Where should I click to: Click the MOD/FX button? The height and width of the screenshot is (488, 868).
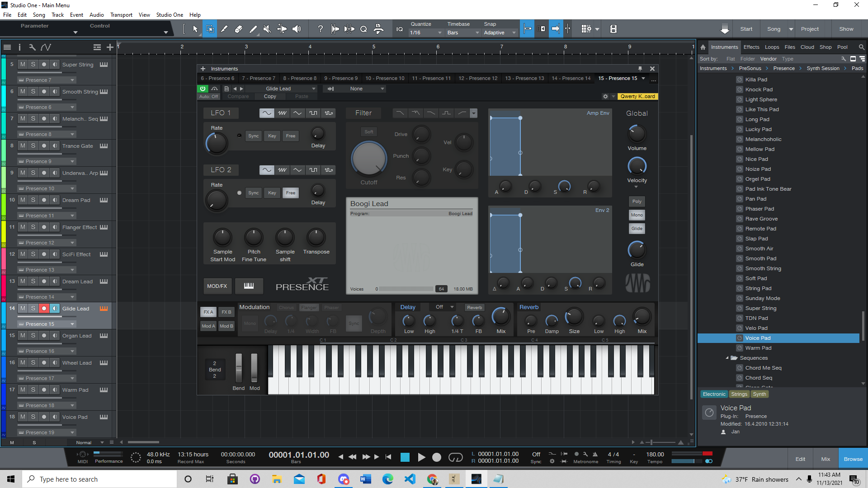tap(217, 286)
